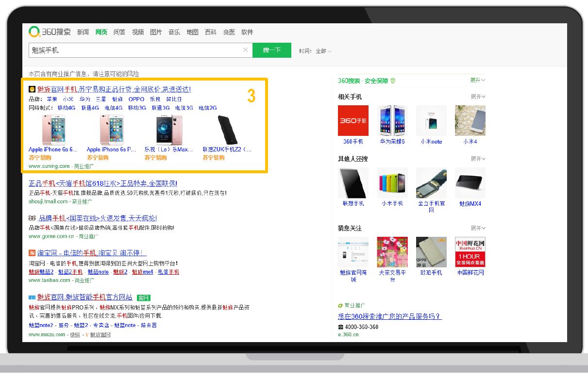The image size is (588, 378).
Task: Open the 乐视(Le)乐Max product image
Action: (168, 130)
